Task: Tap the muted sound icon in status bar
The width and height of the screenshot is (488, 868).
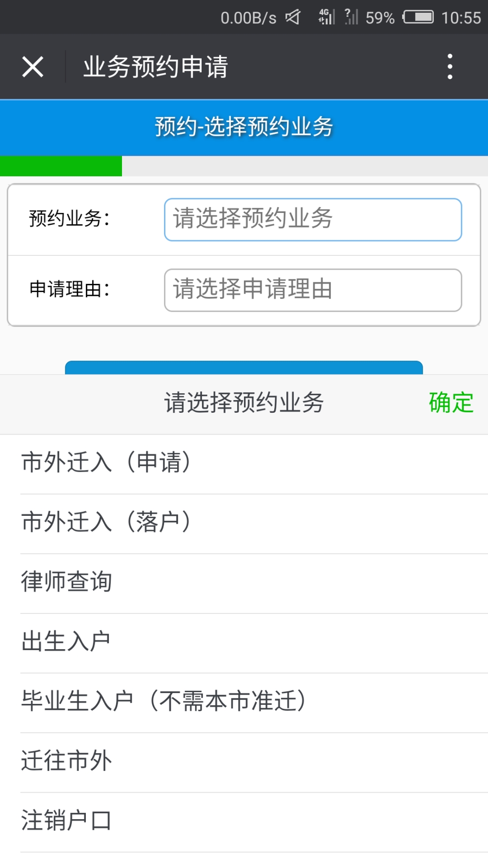Action: (293, 18)
